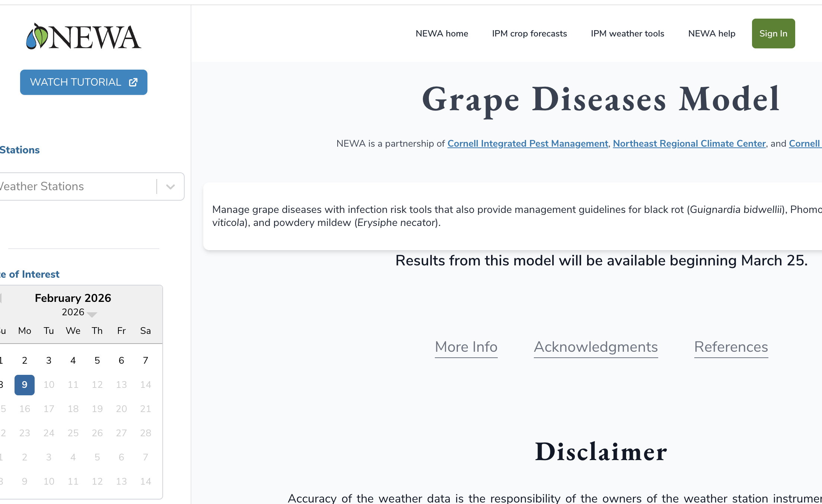Go to NEWA home

(x=442, y=34)
